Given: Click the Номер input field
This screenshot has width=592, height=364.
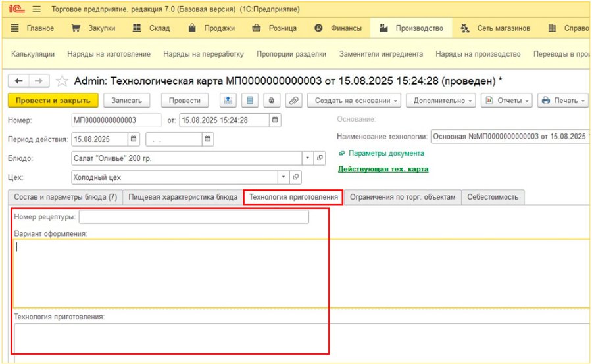Looking at the screenshot, I should pyautogui.click(x=116, y=120).
